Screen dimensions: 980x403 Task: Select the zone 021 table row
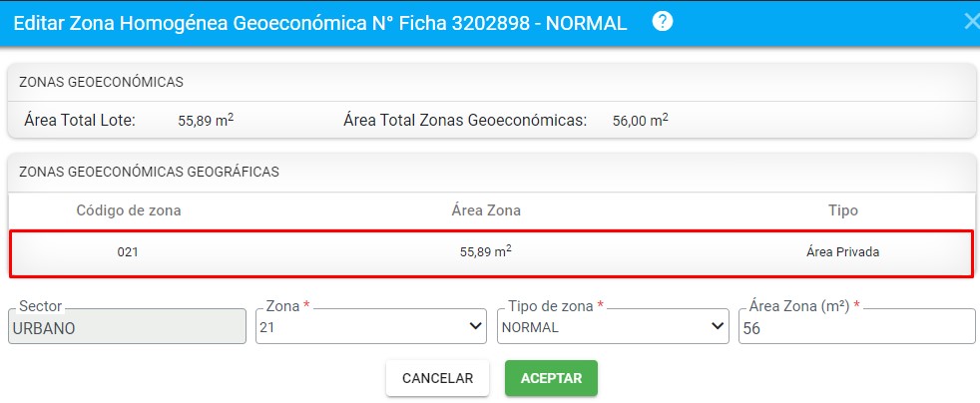(x=491, y=253)
